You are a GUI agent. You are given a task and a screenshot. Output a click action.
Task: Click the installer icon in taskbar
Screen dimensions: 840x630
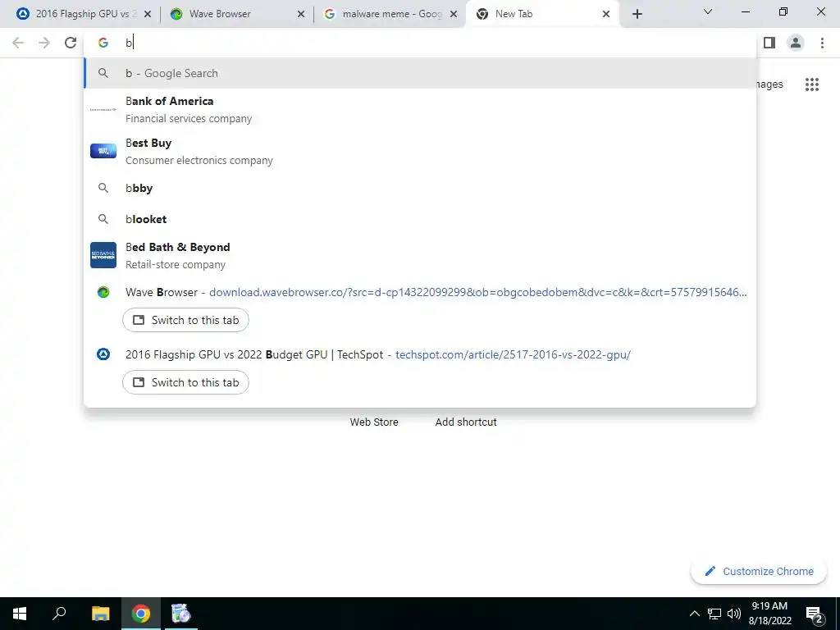tap(180, 614)
